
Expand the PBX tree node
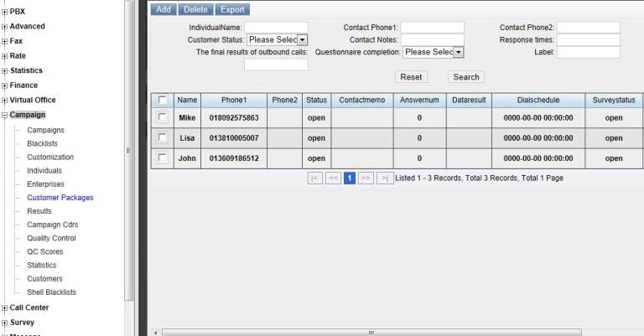pos(5,12)
